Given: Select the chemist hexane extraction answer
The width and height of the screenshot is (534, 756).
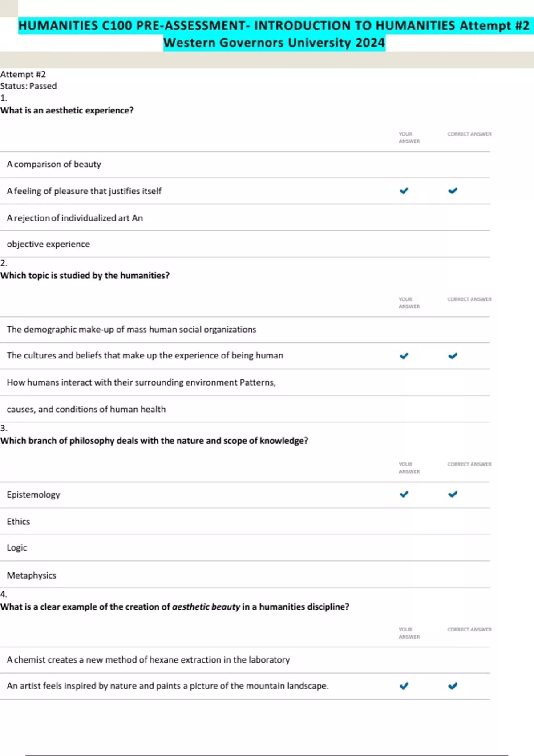Looking at the screenshot, I should coord(148,659).
